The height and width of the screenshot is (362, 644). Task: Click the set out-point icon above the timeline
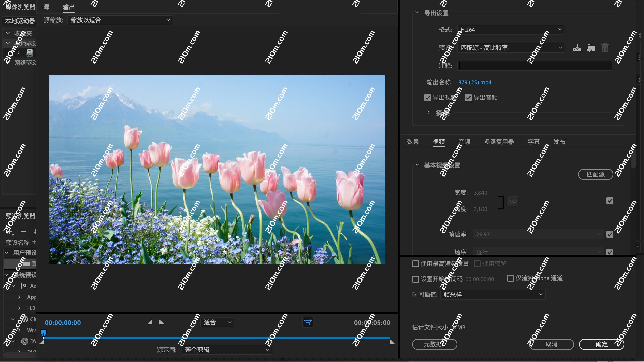coord(161,322)
